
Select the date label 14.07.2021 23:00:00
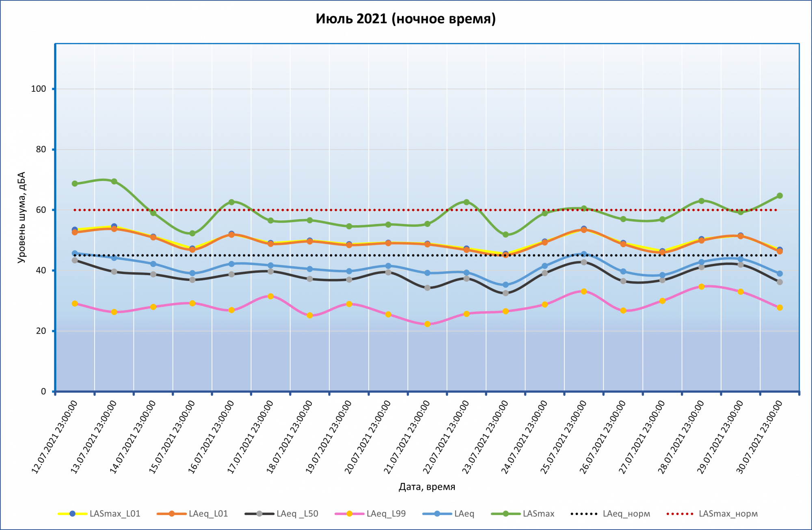tap(132, 437)
